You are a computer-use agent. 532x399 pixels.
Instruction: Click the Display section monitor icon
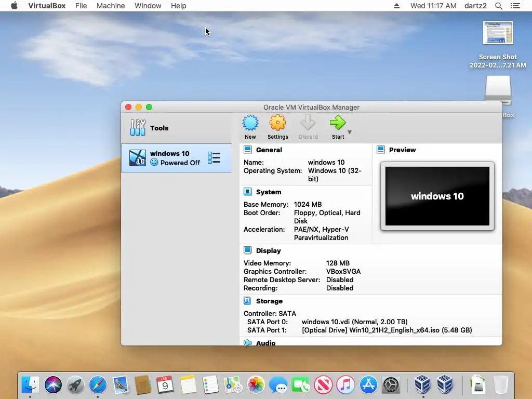(248, 250)
